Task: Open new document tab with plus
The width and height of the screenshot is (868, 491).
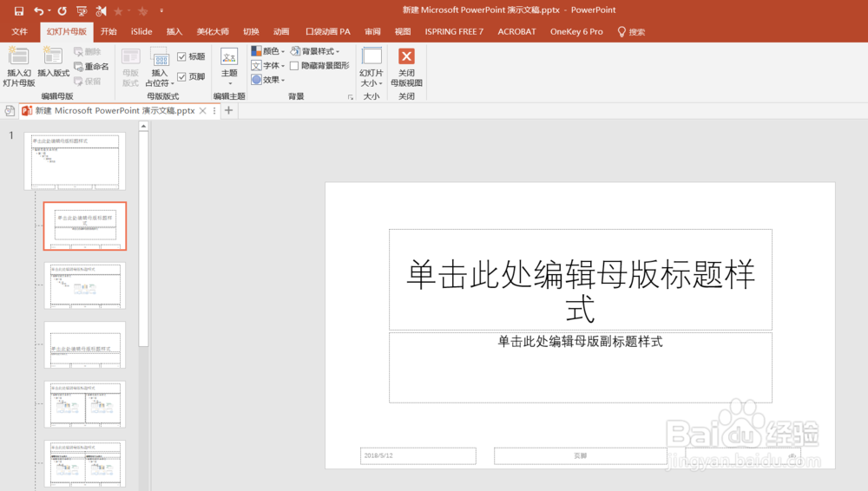Action: click(228, 110)
